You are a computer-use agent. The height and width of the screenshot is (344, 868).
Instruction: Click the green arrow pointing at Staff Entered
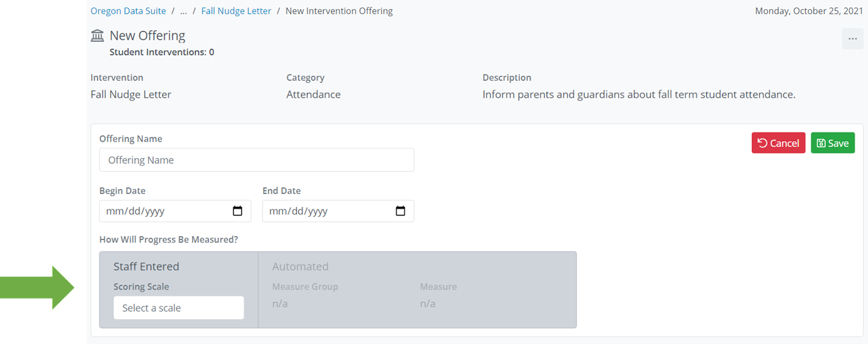pos(38,287)
